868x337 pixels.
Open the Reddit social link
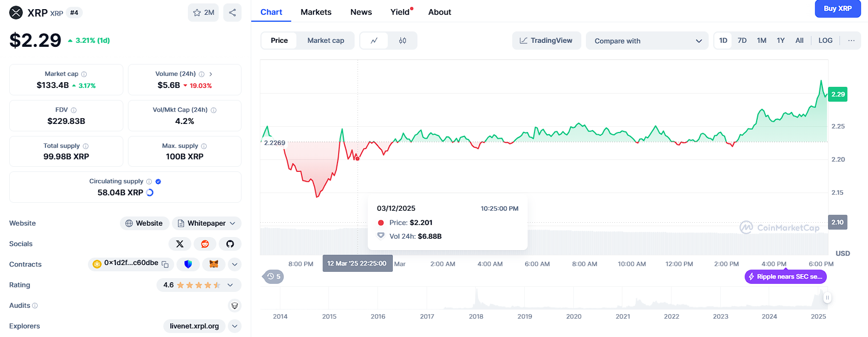tap(205, 244)
